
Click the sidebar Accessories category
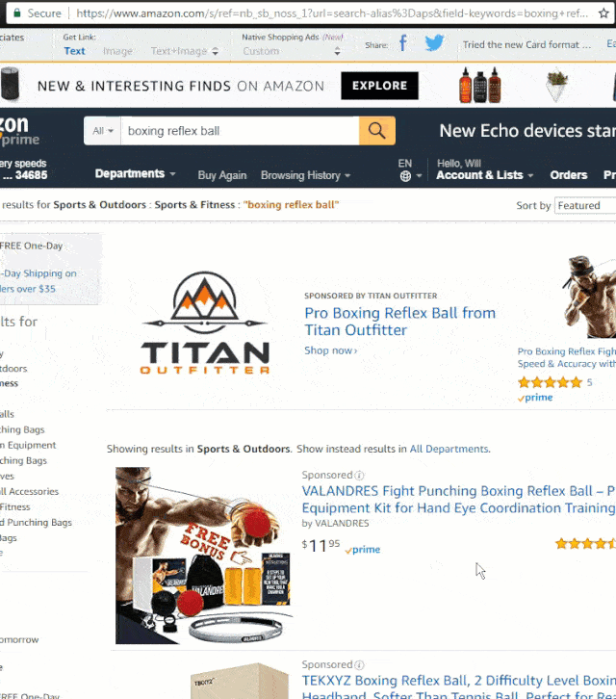(x=30, y=491)
